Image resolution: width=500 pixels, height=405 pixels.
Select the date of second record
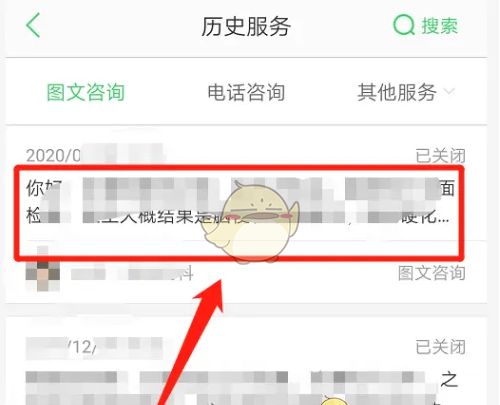tap(94, 347)
